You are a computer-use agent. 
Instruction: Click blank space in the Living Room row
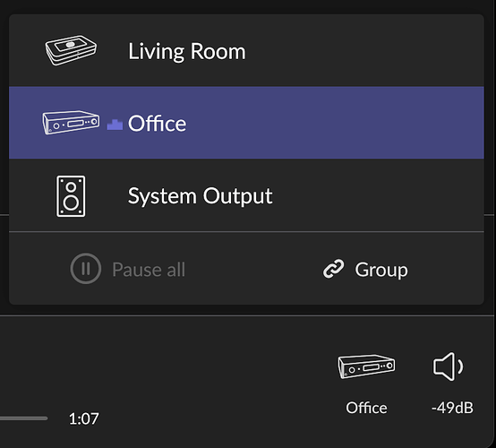tap(363, 51)
